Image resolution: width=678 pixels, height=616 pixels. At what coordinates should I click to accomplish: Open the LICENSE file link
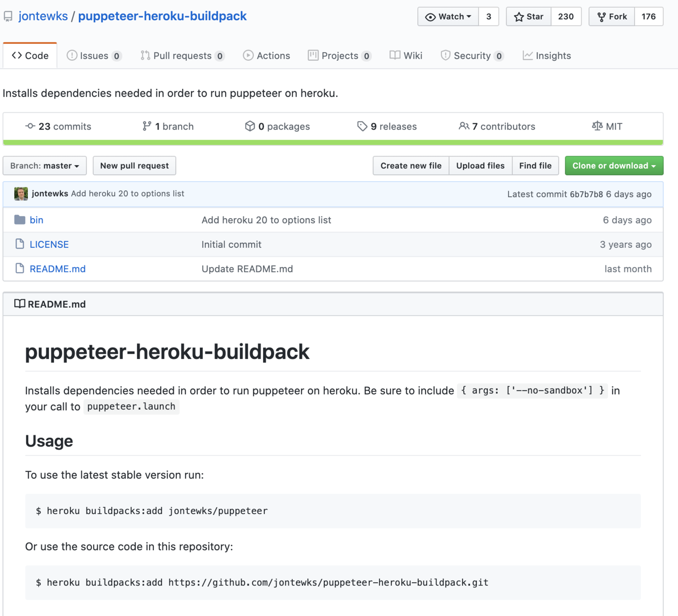49,245
